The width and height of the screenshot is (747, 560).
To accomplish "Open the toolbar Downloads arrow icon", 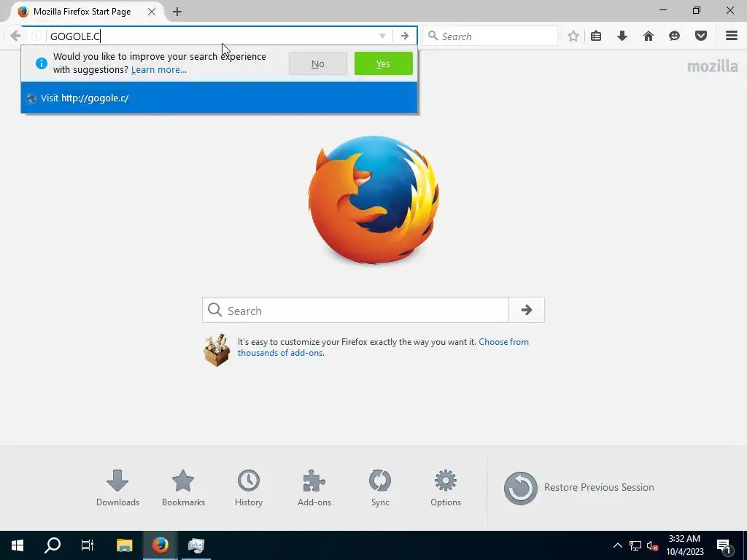I will point(622,36).
